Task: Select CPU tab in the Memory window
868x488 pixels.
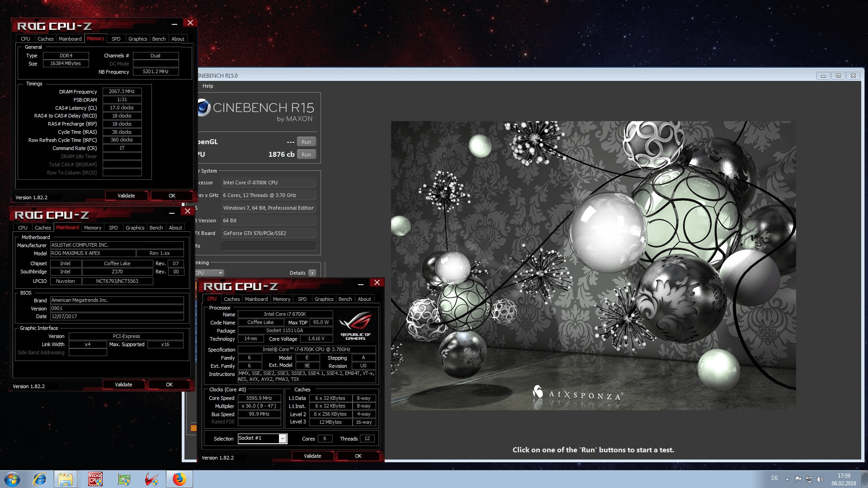Action: click(25, 39)
